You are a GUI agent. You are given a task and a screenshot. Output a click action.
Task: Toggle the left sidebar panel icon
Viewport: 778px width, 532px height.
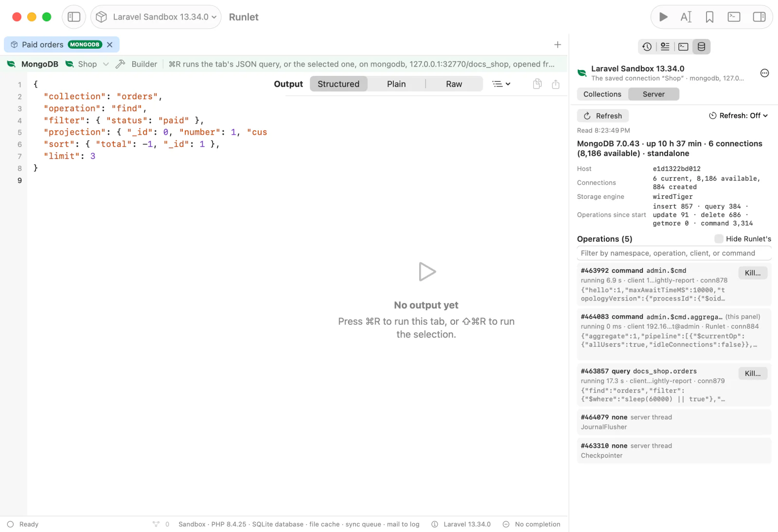click(74, 17)
